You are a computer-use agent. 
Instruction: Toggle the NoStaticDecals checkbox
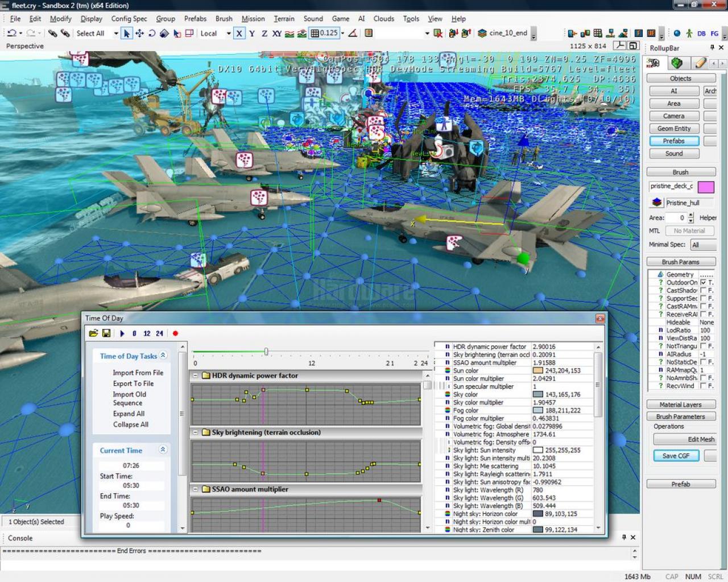click(x=704, y=362)
